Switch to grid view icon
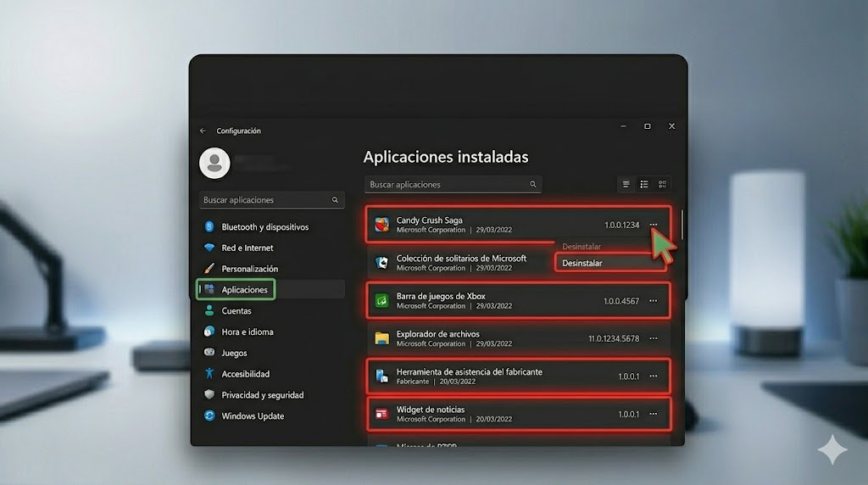This screenshot has height=485, width=868. coord(663,184)
